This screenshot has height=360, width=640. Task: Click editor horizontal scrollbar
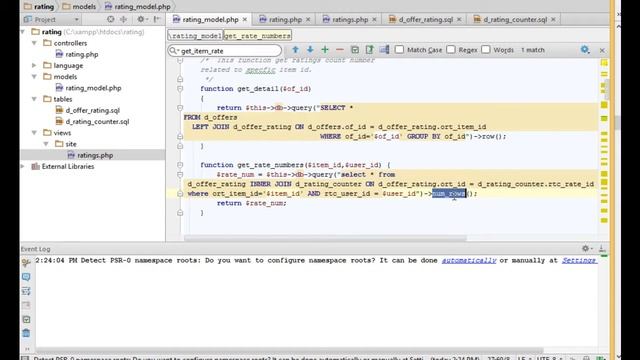325,238
